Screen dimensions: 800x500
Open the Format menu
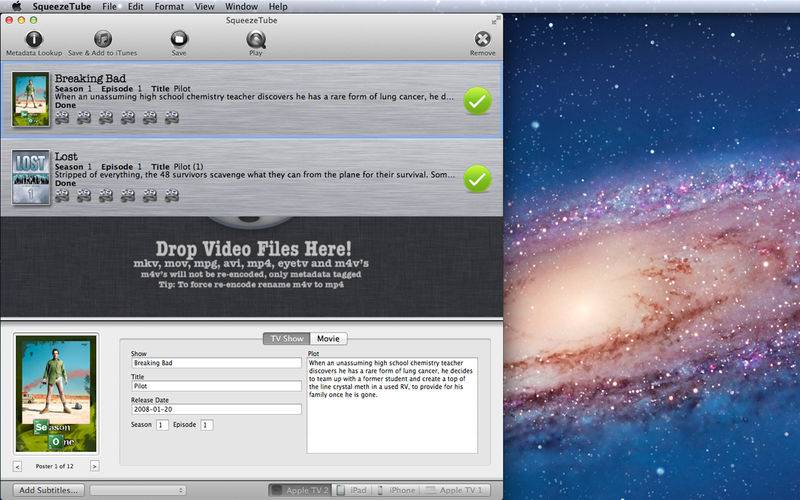[x=169, y=7]
